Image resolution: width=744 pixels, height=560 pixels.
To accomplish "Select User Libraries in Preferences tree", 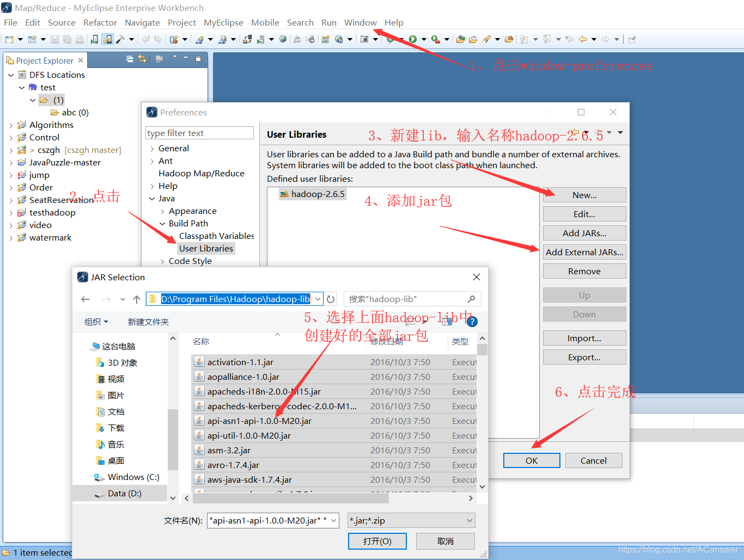I will (206, 249).
